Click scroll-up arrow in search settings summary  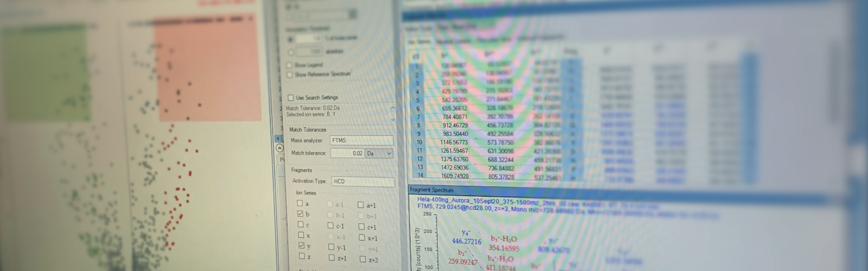click(393, 109)
